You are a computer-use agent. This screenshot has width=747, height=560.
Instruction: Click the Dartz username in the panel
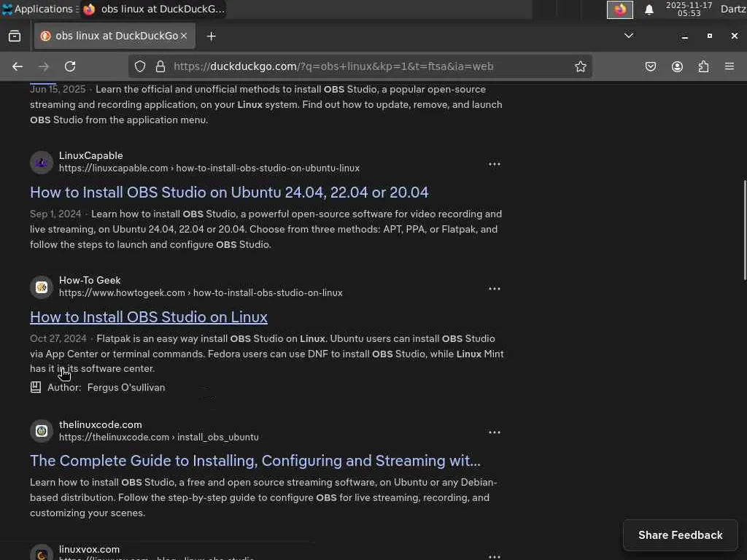pyautogui.click(x=733, y=9)
